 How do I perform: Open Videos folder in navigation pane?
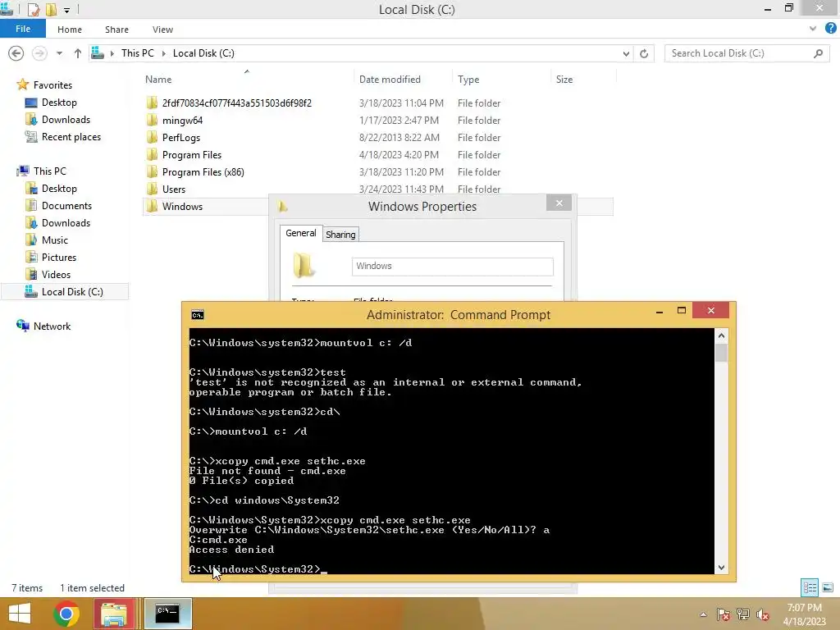tap(56, 274)
